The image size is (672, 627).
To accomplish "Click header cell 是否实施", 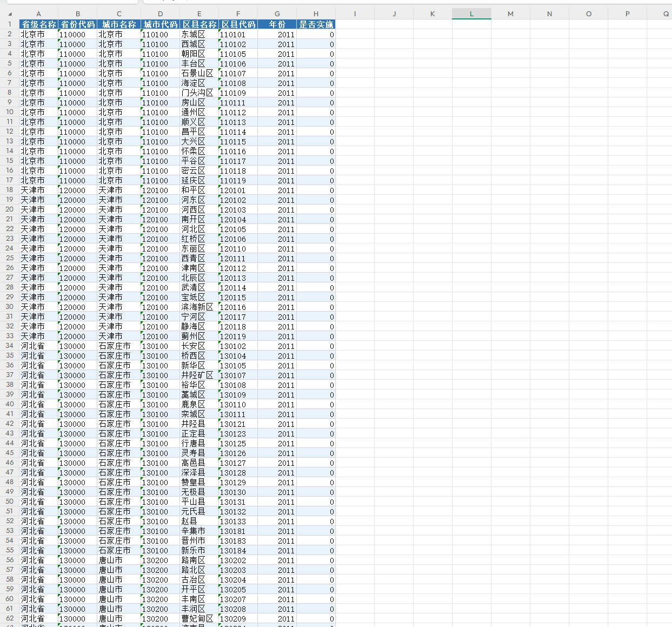I will tap(316, 24).
